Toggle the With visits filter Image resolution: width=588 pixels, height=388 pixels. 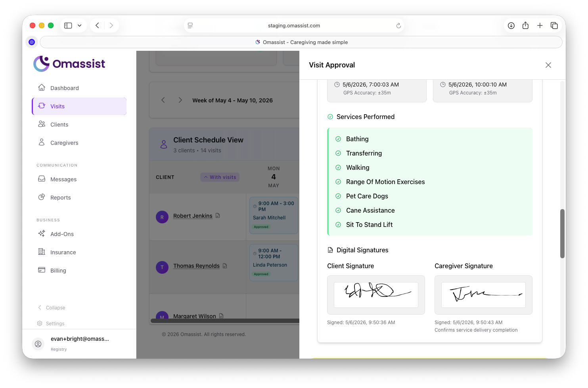point(220,177)
